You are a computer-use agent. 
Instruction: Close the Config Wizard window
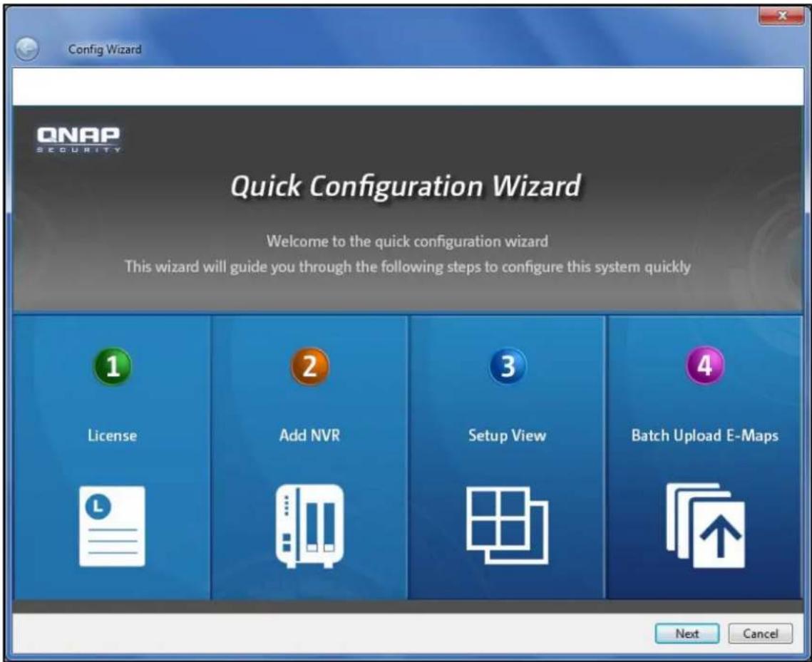click(x=781, y=16)
